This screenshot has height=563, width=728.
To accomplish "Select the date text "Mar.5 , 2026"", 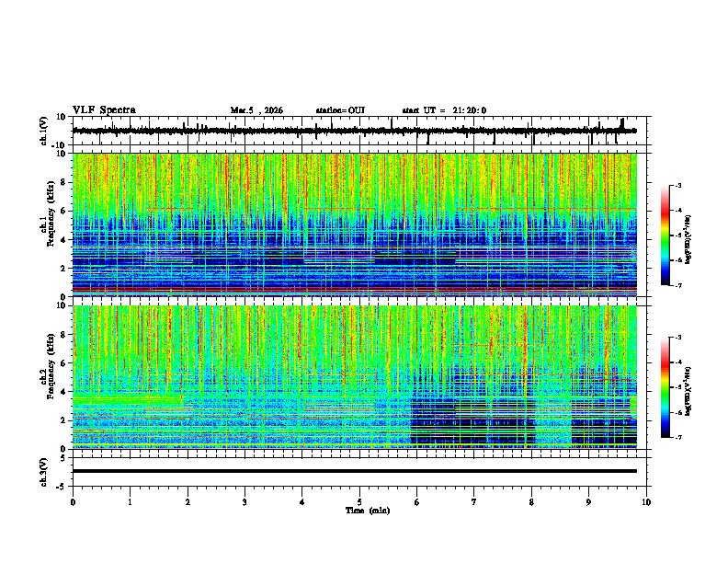I will [x=256, y=110].
